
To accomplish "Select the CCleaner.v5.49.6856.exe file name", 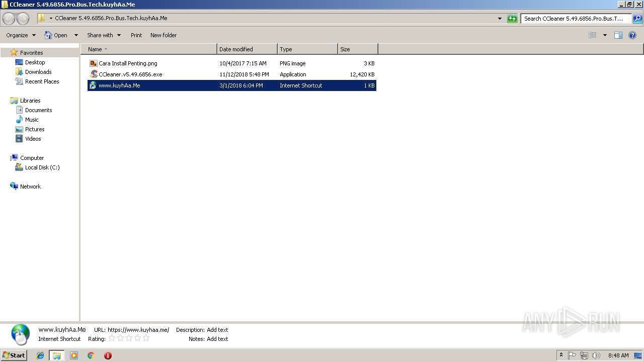I will tap(130, 74).
